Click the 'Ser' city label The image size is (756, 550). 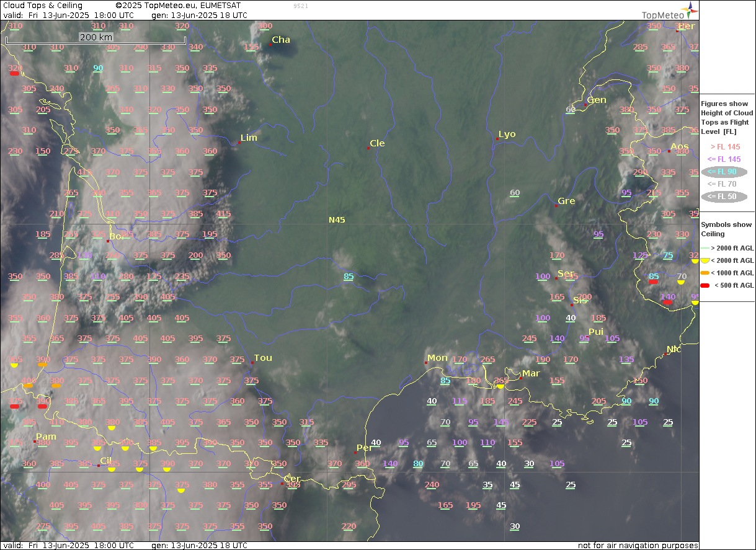click(x=566, y=273)
